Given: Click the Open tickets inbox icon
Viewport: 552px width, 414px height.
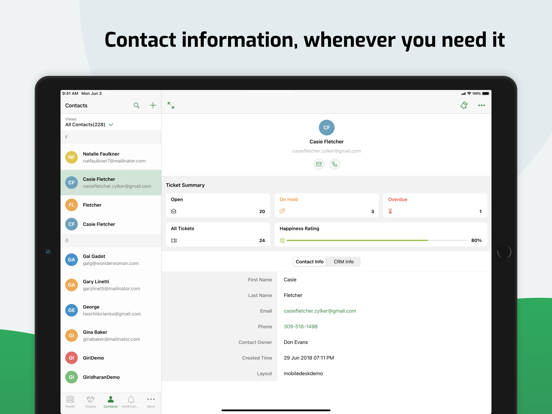Looking at the screenshot, I should (x=174, y=211).
